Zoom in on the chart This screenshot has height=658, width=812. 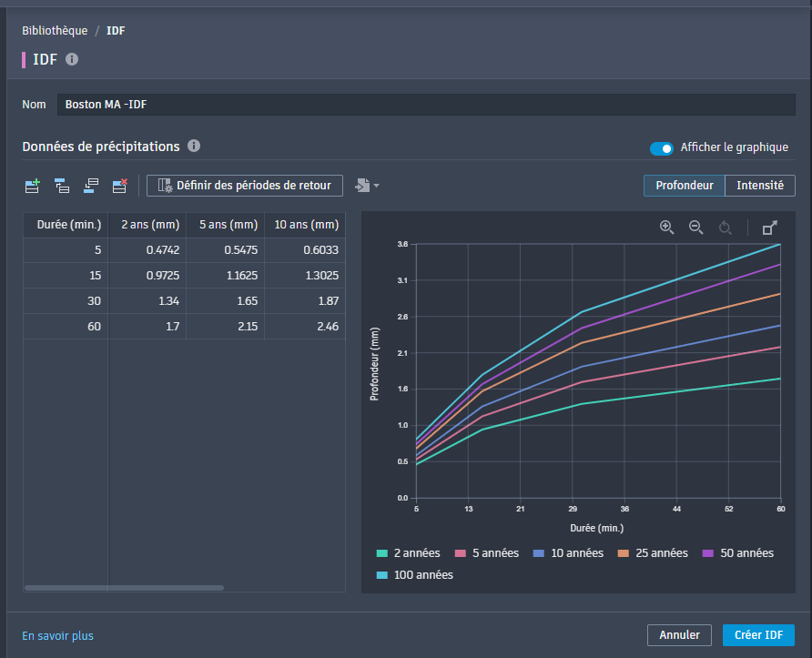(x=666, y=228)
